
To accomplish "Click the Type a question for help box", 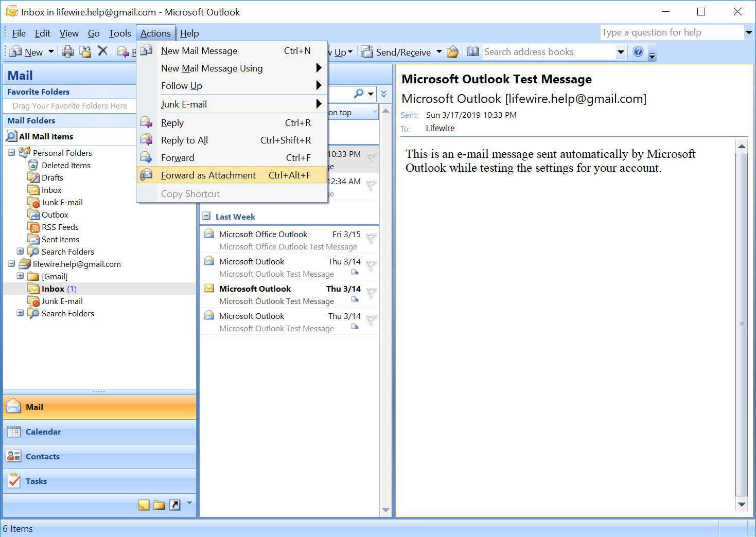I will (672, 32).
